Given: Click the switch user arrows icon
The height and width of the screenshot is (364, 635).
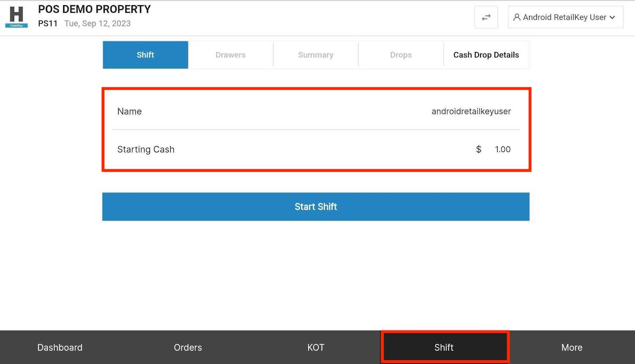Looking at the screenshot, I should [x=487, y=17].
